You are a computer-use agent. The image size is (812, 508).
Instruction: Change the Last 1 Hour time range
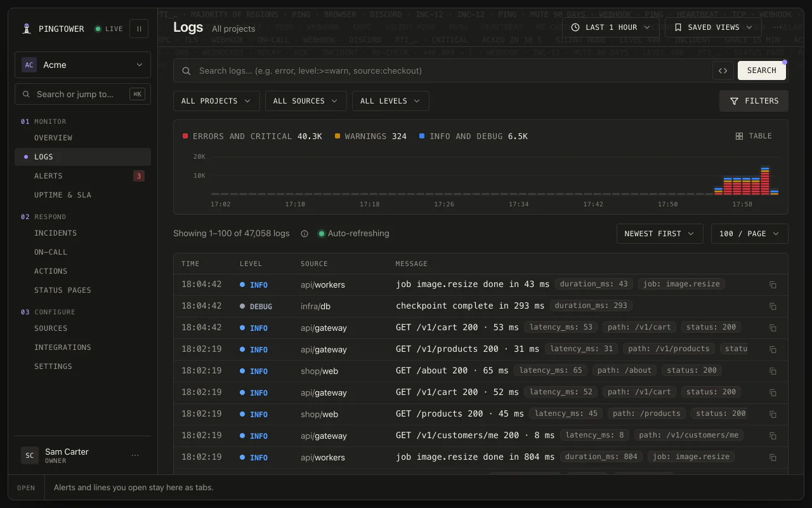(610, 27)
